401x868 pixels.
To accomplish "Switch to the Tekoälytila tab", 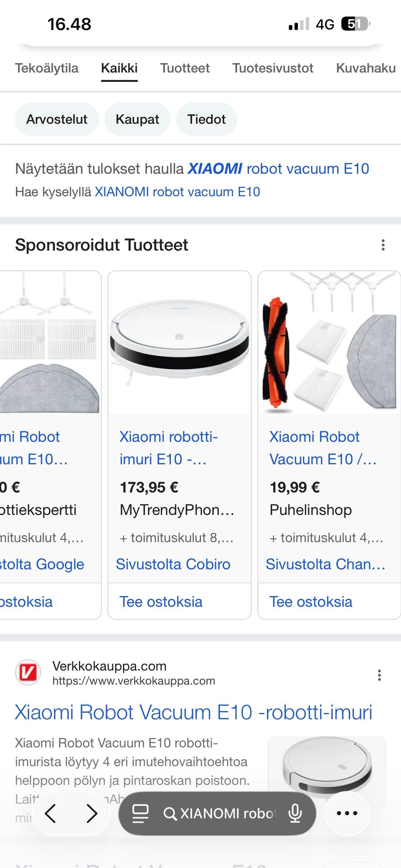I will [47, 68].
